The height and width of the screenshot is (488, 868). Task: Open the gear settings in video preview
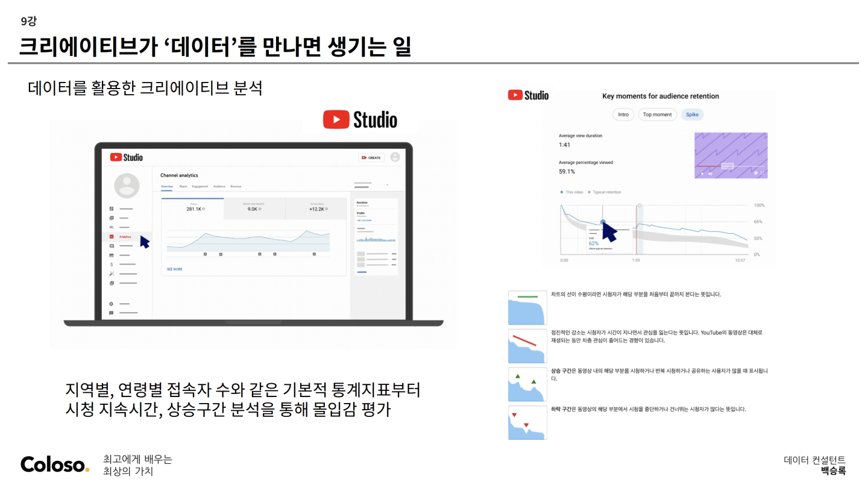756,174
